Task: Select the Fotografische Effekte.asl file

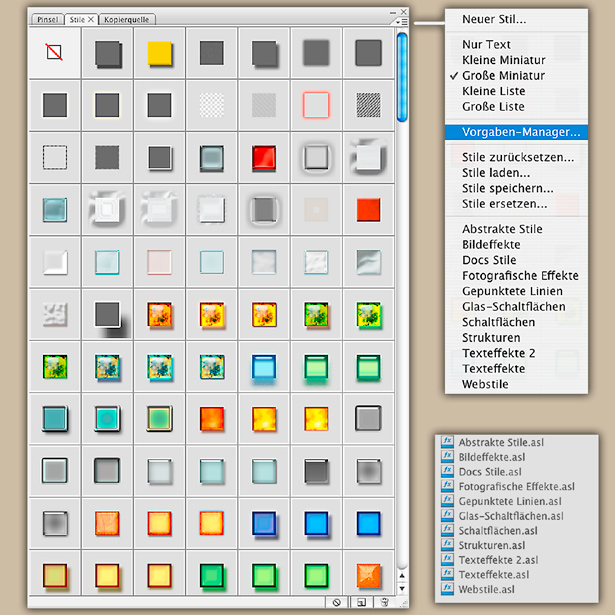Action: pyautogui.click(x=517, y=487)
